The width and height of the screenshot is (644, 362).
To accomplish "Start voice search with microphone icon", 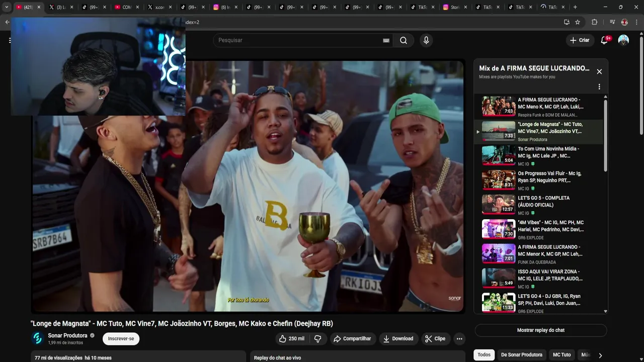I will point(426,40).
